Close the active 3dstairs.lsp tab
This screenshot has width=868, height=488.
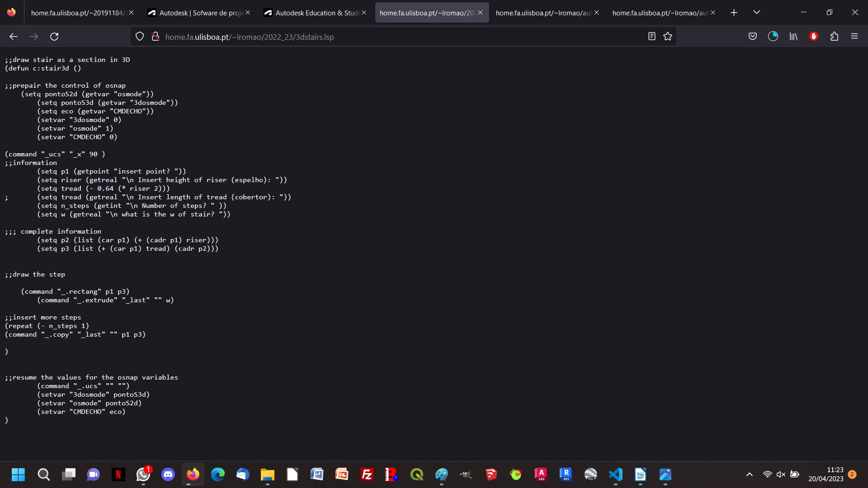click(x=480, y=13)
